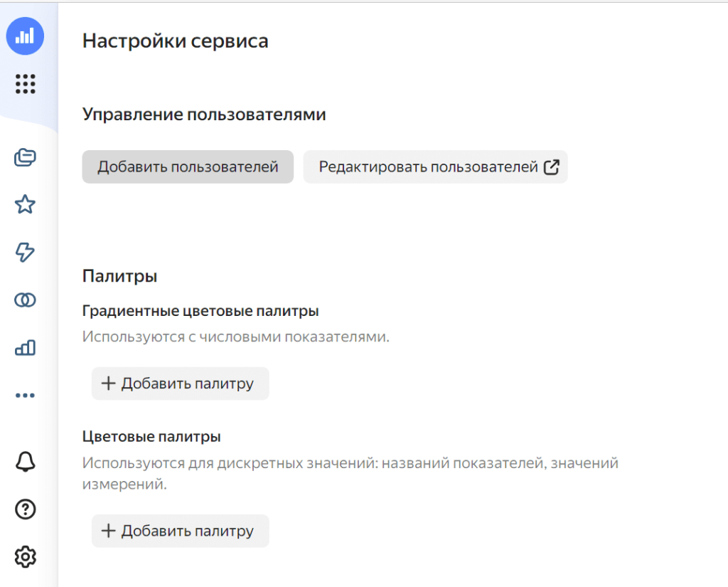Click the DataLens logo icon
Image resolution: width=728 pixels, height=587 pixels.
pos(25,36)
